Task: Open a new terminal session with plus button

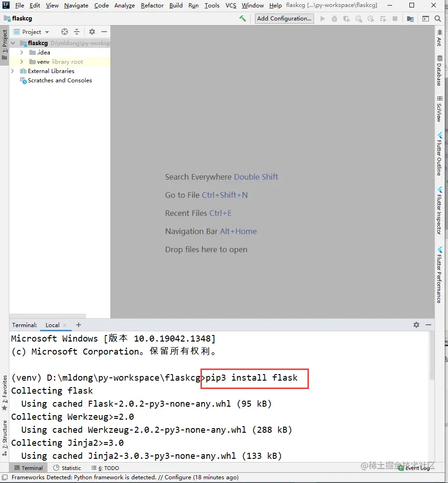Action: [x=78, y=325]
